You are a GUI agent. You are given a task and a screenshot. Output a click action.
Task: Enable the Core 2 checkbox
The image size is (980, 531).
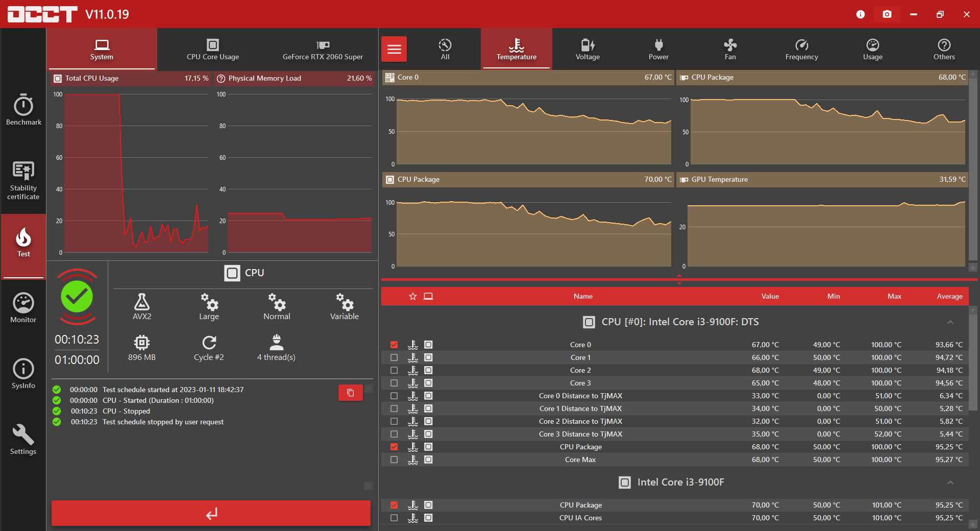point(394,370)
